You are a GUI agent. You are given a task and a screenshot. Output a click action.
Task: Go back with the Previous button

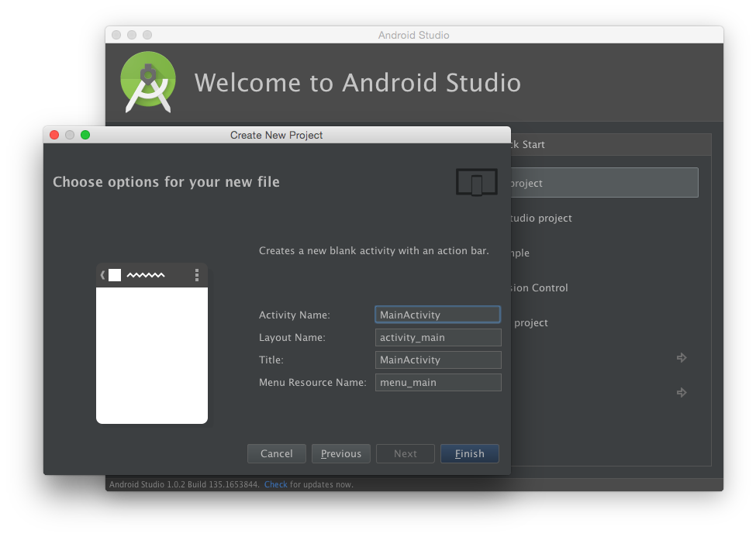[x=341, y=453]
